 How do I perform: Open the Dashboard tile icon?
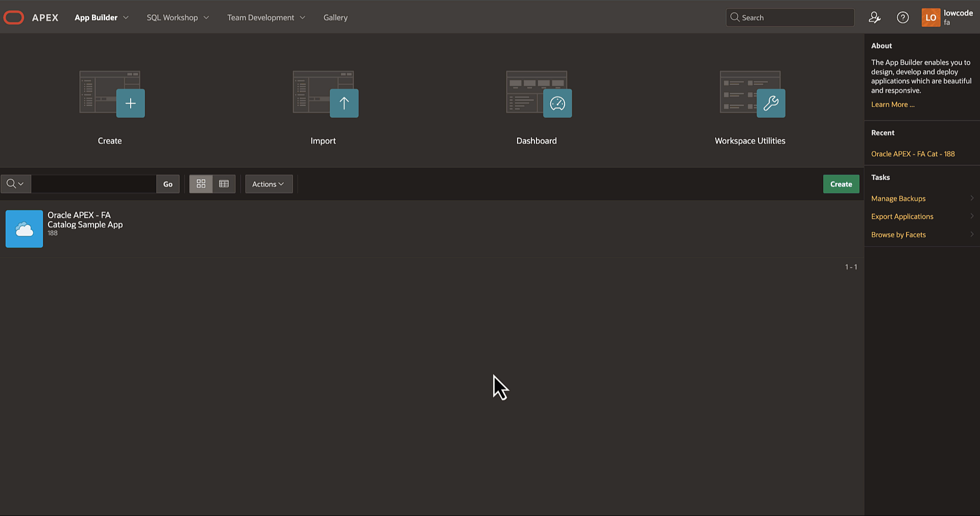point(539,94)
